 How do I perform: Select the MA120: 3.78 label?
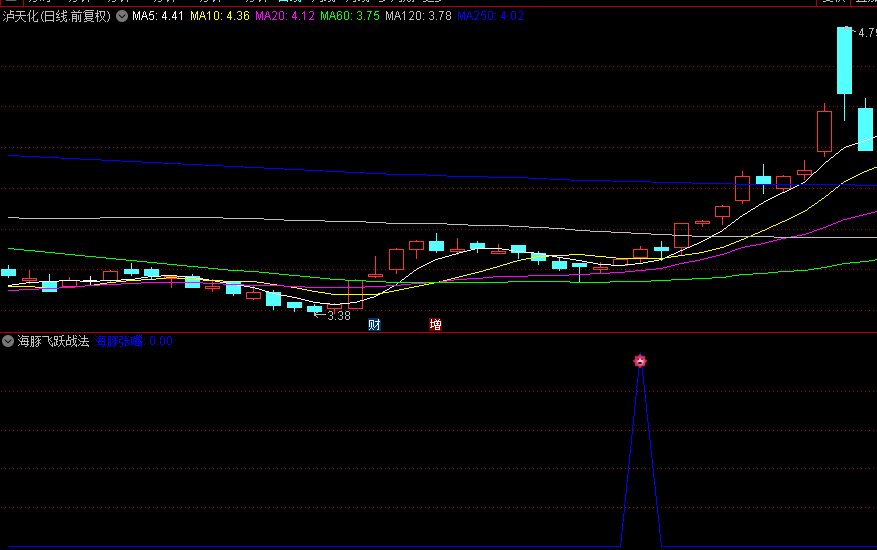[418, 16]
